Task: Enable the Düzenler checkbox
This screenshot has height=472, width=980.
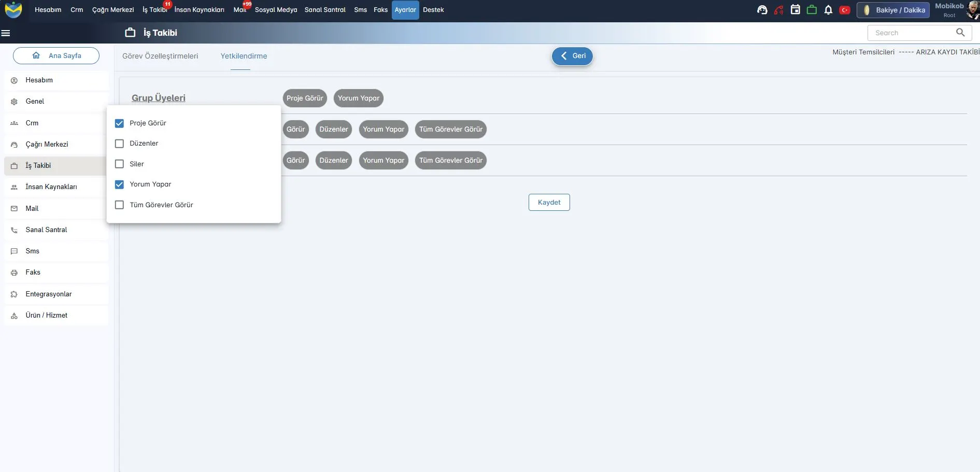Action: click(119, 144)
